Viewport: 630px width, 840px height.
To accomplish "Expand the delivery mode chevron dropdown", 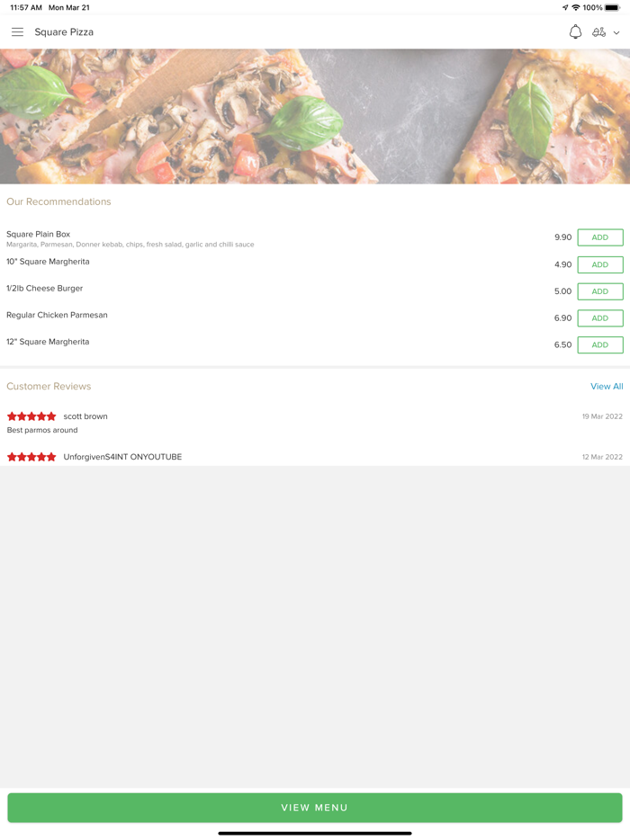I will [x=616, y=33].
